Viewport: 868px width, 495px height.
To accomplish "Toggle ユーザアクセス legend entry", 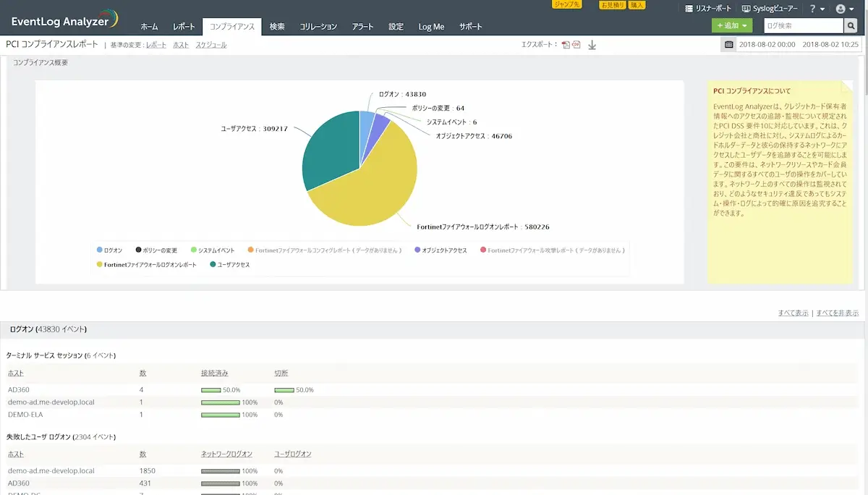I will click(230, 265).
